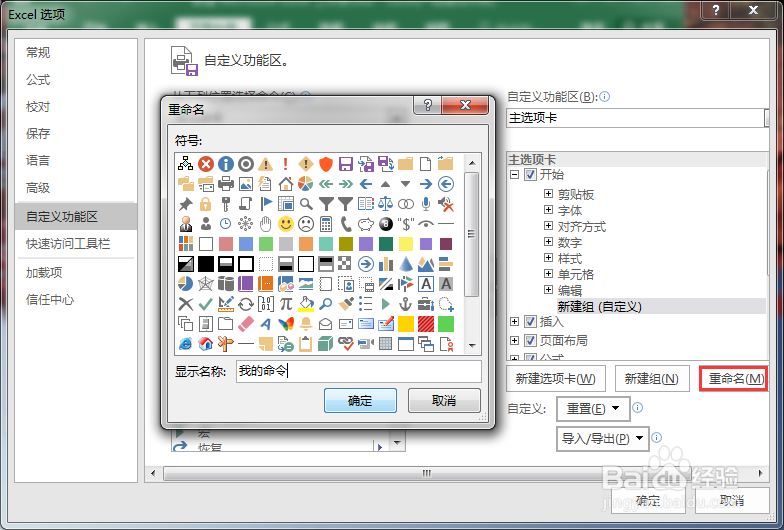This screenshot has width=784, height=530.
Task: Select the anchor symbol
Action: 406,304
